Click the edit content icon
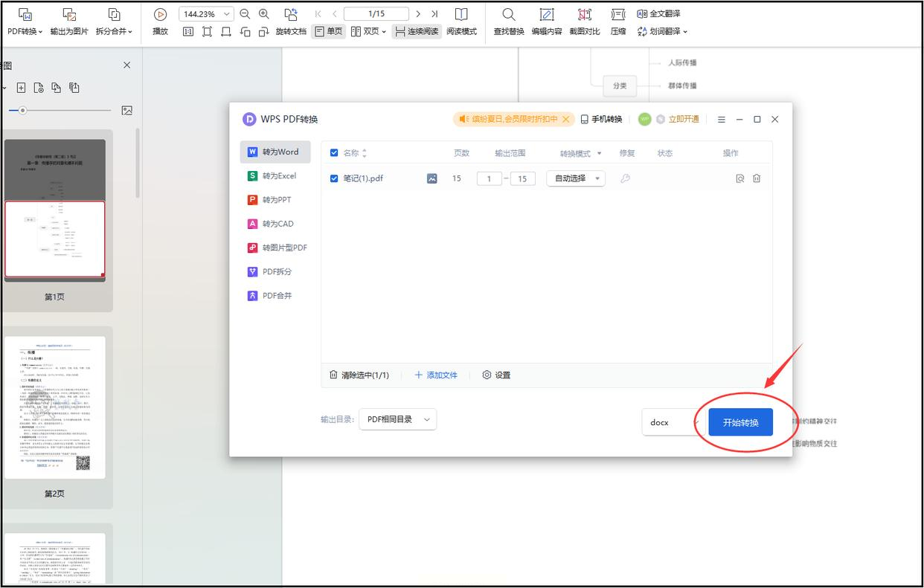 click(x=547, y=14)
